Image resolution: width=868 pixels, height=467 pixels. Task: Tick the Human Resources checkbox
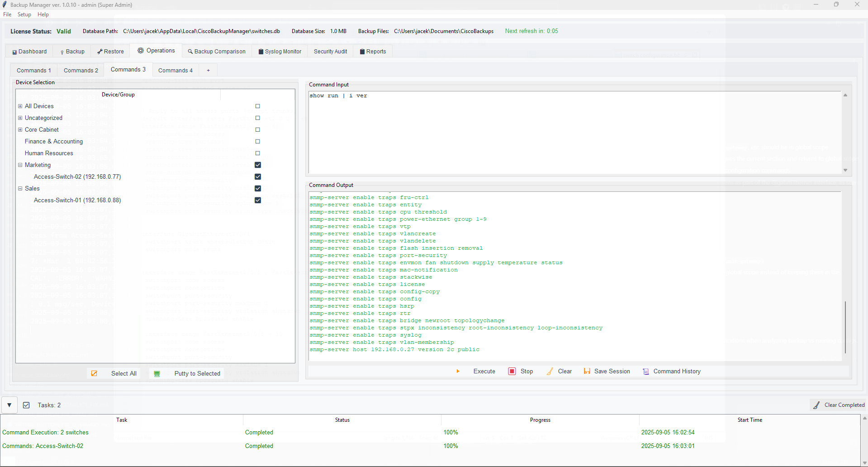coord(258,153)
